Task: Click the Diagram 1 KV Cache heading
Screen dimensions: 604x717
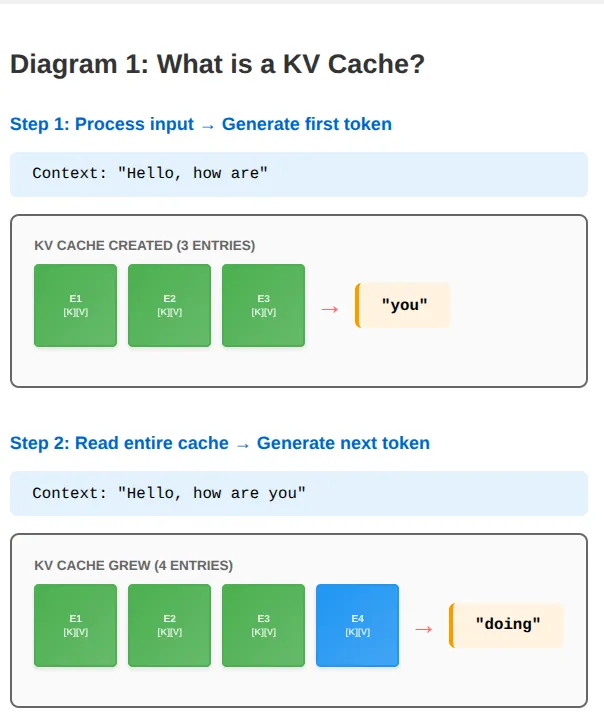Action: click(x=218, y=64)
